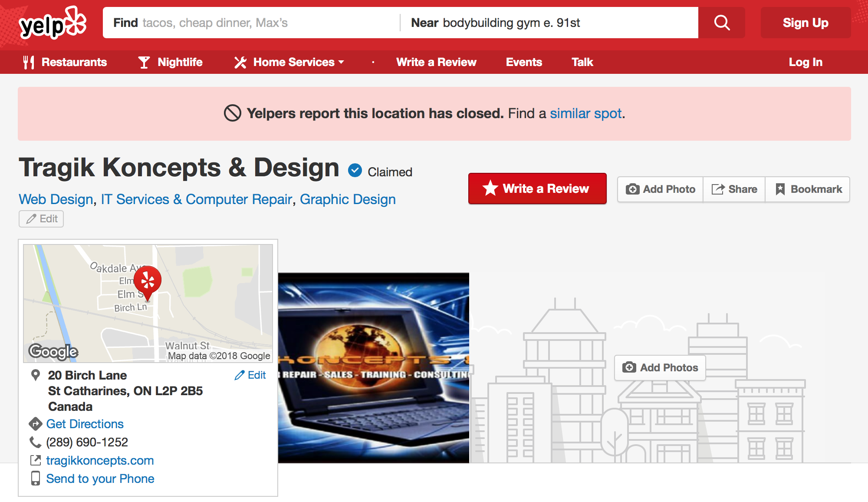Click the Add Photo button
The width and height of the screenshot is (868, 502).
(x=660, y=189)
